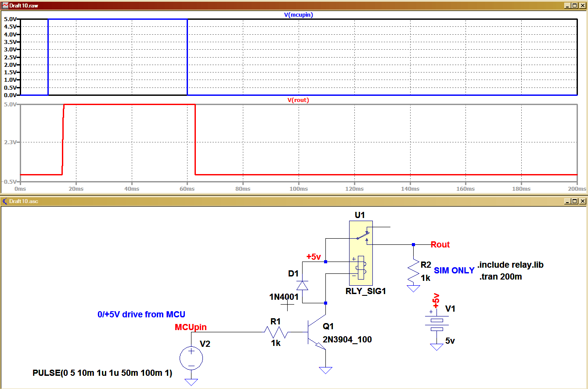Click the V(mcupin) trace label
The image size is (588, 389).
click(298, 15)
